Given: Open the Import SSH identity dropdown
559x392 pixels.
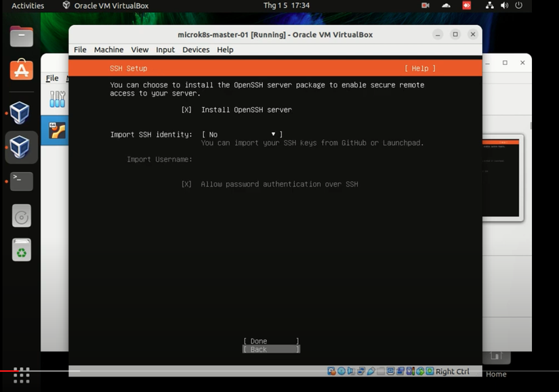Looking at the screenshot, I should [241, 134].
